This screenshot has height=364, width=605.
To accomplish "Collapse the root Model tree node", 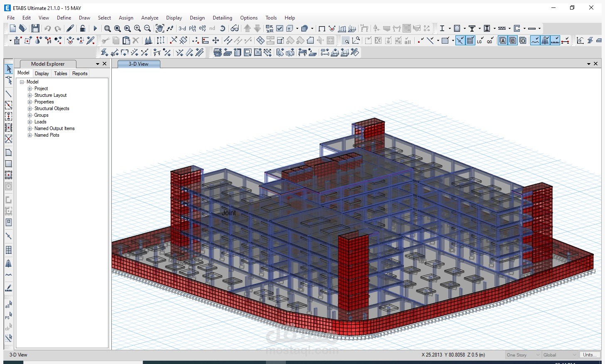I will click(22, 82).
